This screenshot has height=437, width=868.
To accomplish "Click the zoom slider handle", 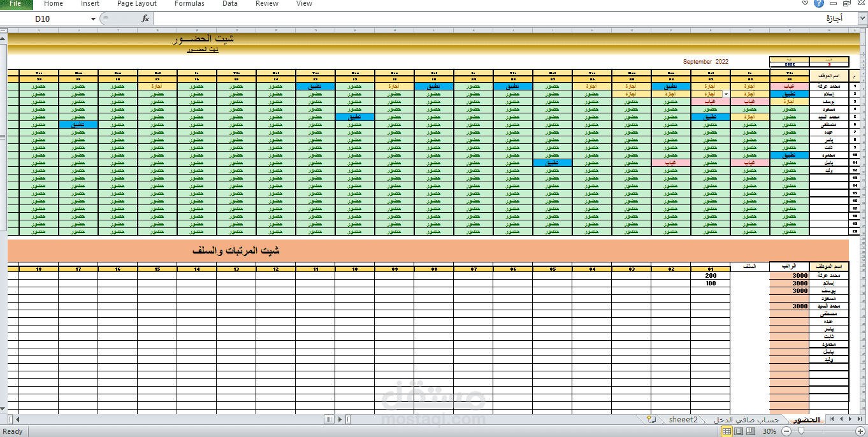I will point(802,431).
